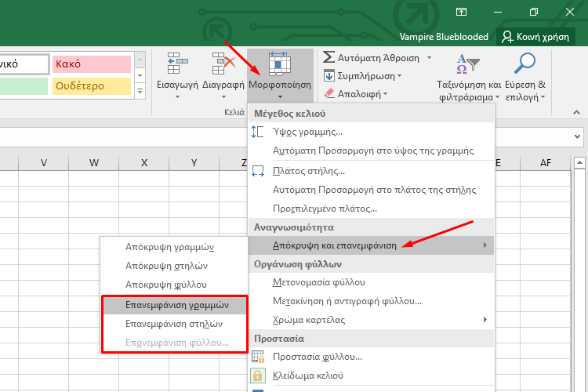The height and width of the screenshot is (392, 588).
Task: Click the Κλείδωμα κελιού padlock icon
Action: point(258,375)
